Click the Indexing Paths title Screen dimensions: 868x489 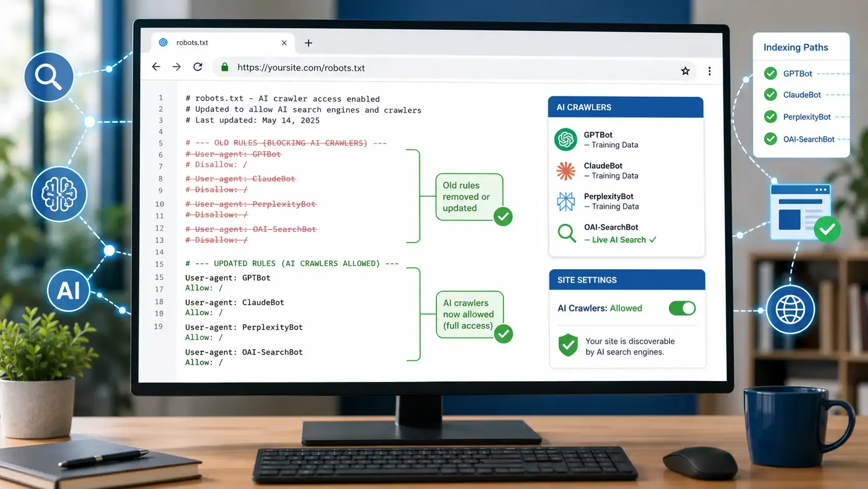[795, 47]
